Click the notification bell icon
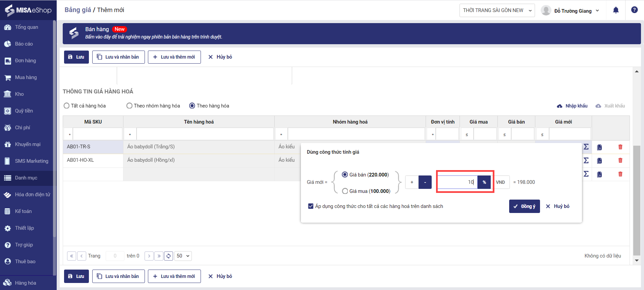The width and height of the screenshot is (644, 290). (616, 10)
